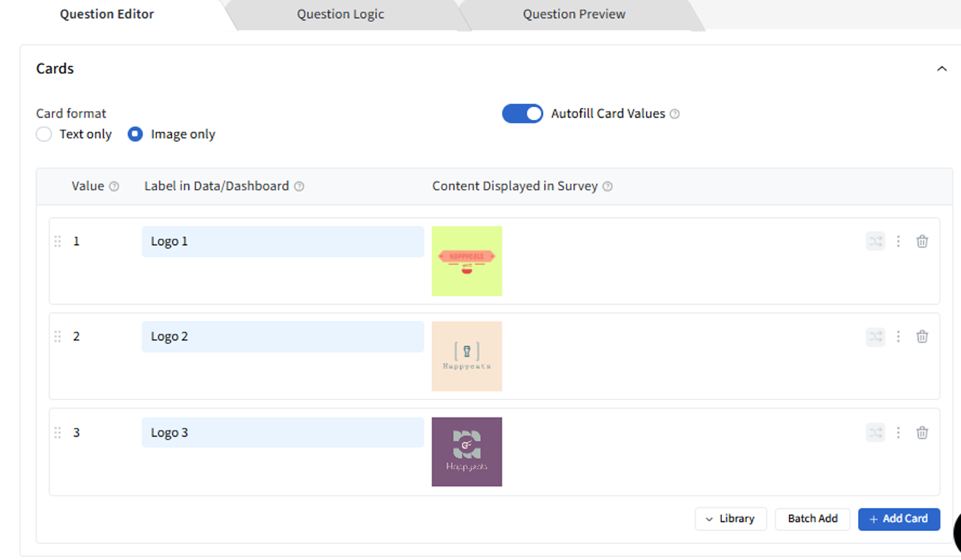Delete the Logo 2 card
The width and height of the screenshot is (961, 560).
tap(922, 336)
